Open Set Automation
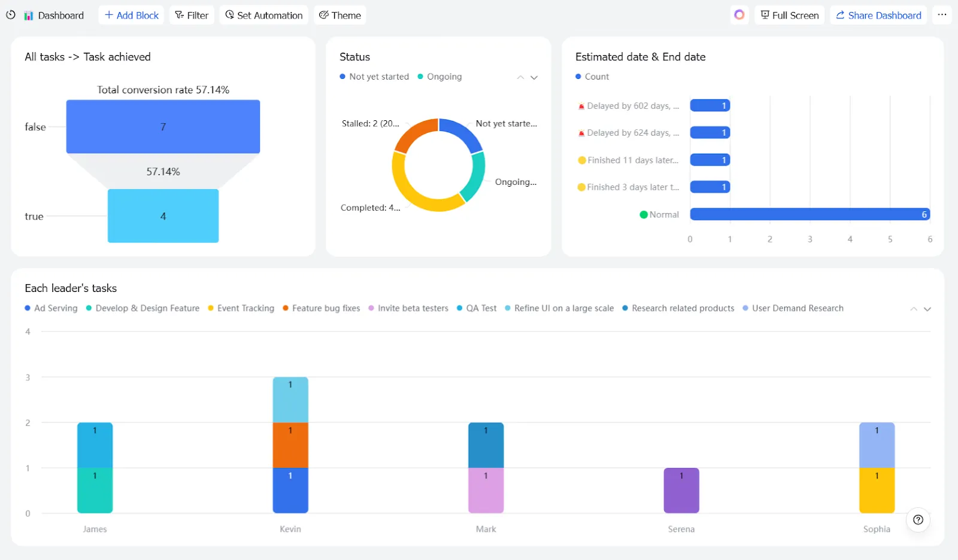Viewport: 958px width, 560px height. pyautogui.click(x=264, y=15)
